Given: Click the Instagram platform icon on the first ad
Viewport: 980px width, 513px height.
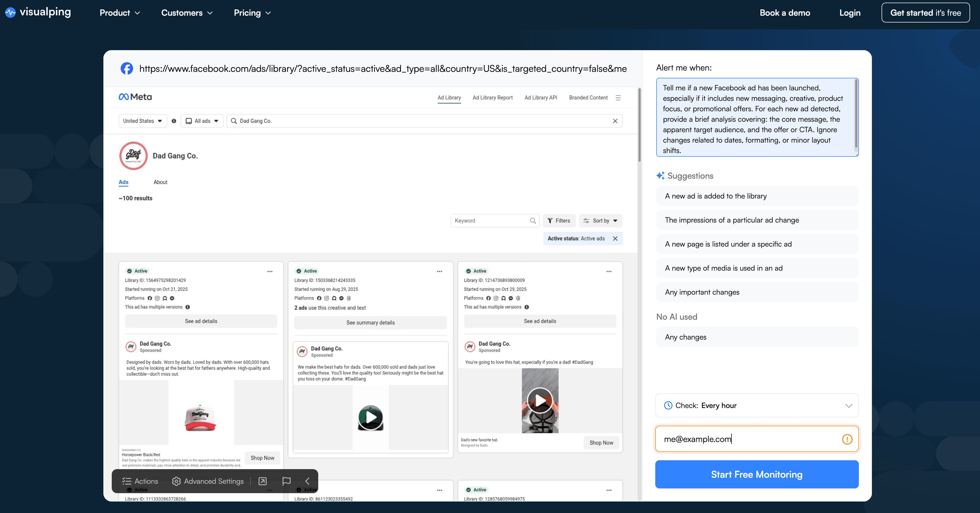Looking at the screenshot, I should [x=157, y=298].
